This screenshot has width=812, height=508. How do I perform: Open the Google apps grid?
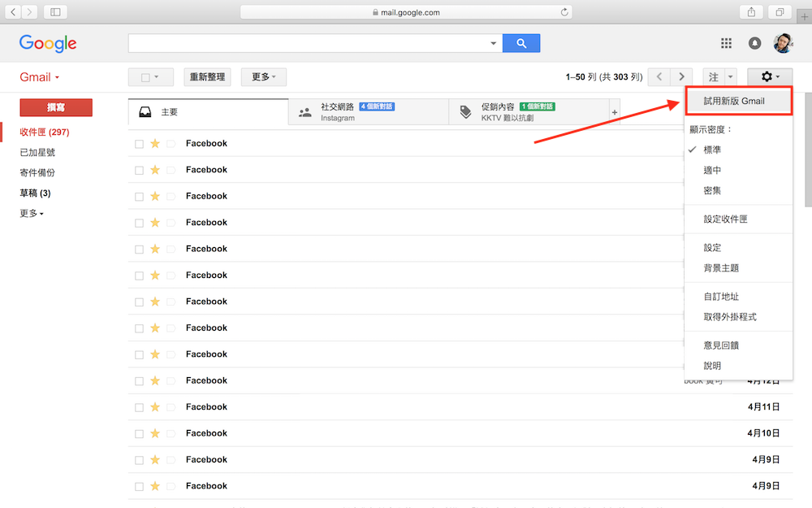point(726,44)
